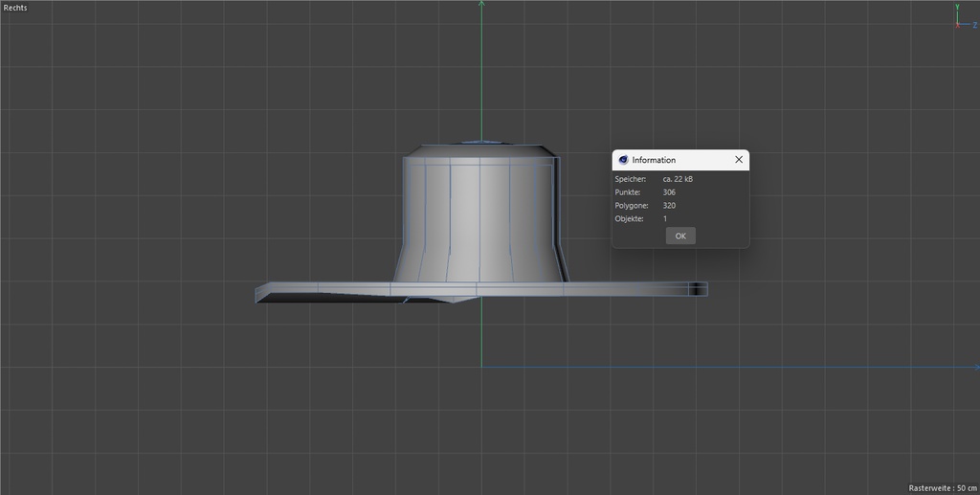Click the Rasterweite 50 cm readout

pos(942,487)
